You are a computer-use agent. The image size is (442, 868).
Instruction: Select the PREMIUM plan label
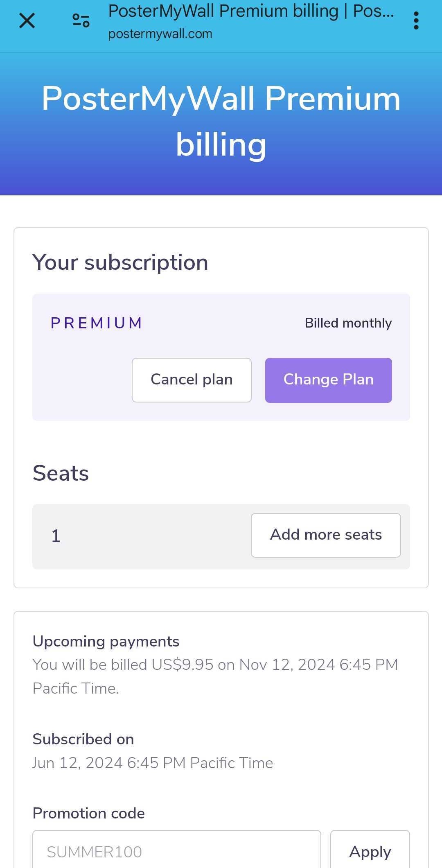click(96, 323)
